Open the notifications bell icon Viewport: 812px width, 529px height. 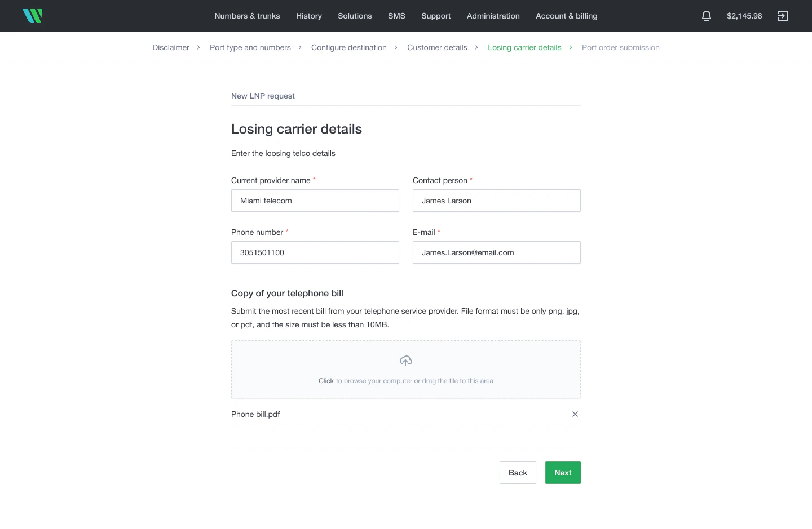(707, 16)
